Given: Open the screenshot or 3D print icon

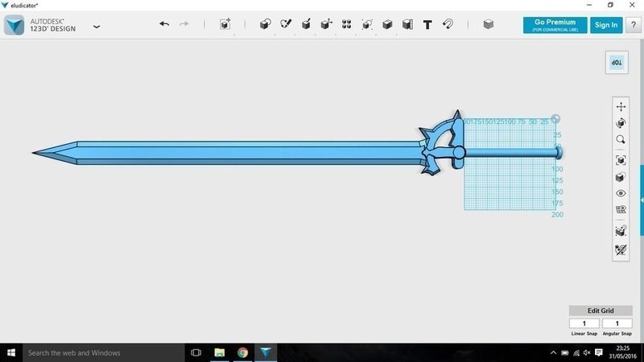Looking at the screenshot, I should (x=621, y=231).
